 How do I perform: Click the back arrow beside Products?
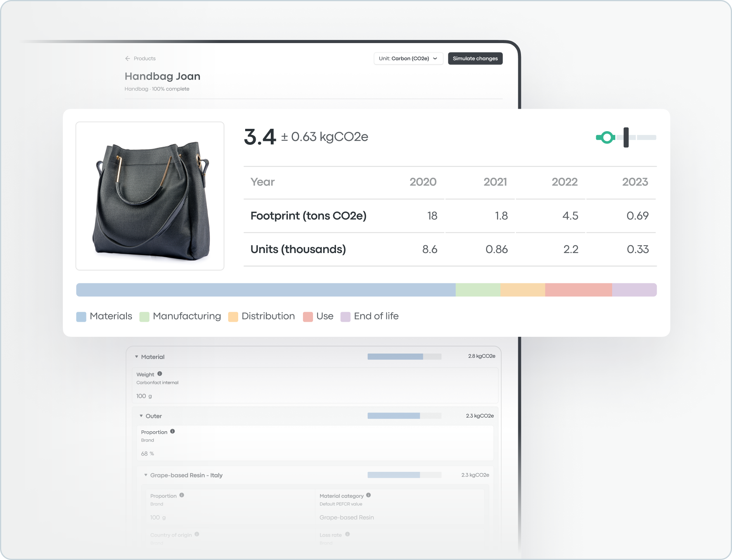click(x=128, y=58)
